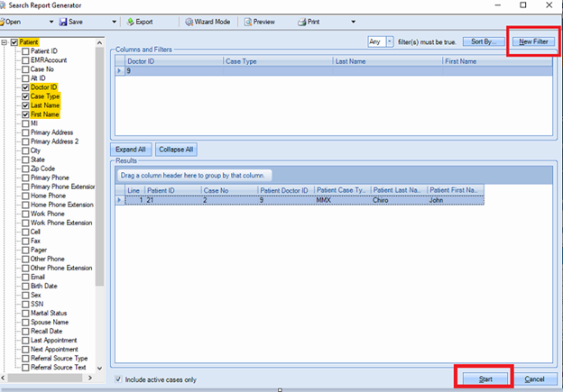Viewport: 563px width, 392px height.
Task: Toggle Include active cases only checkbox
Action: pyautogui.click(x=120, y=379)
